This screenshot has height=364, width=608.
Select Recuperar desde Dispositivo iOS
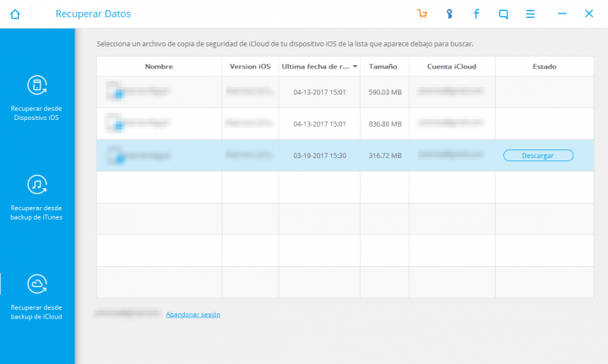point(37,98)
